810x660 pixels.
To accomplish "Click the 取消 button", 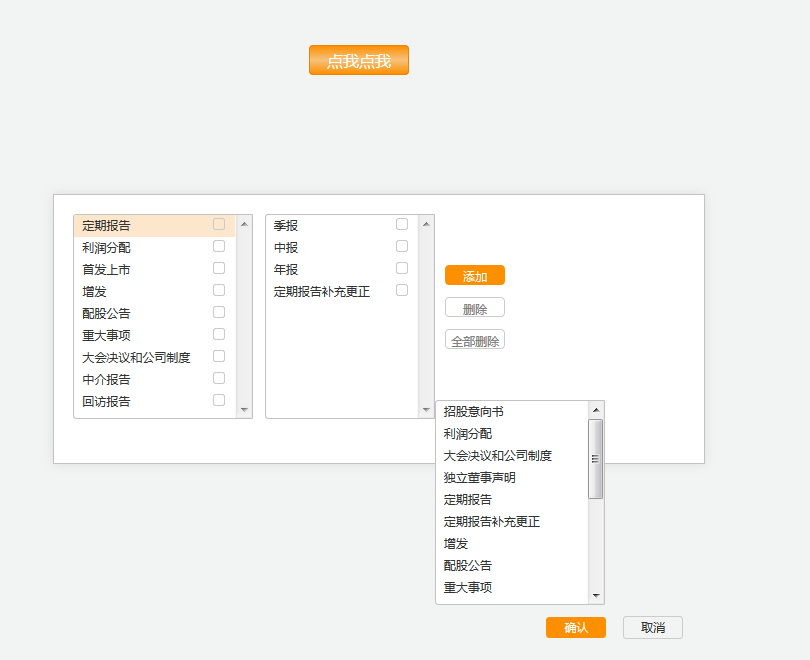I will (x=653, y=627).
